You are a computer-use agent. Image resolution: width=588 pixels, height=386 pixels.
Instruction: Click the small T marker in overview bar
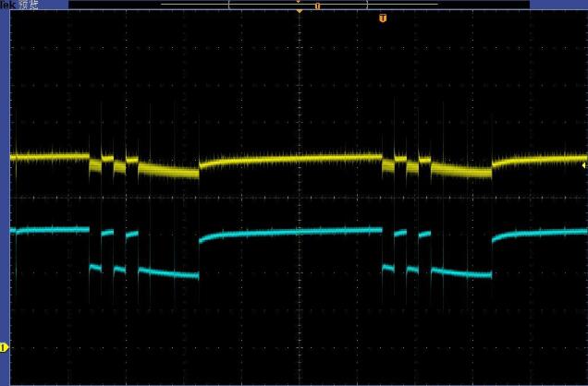pyautogui.click(x=317, y=6)
